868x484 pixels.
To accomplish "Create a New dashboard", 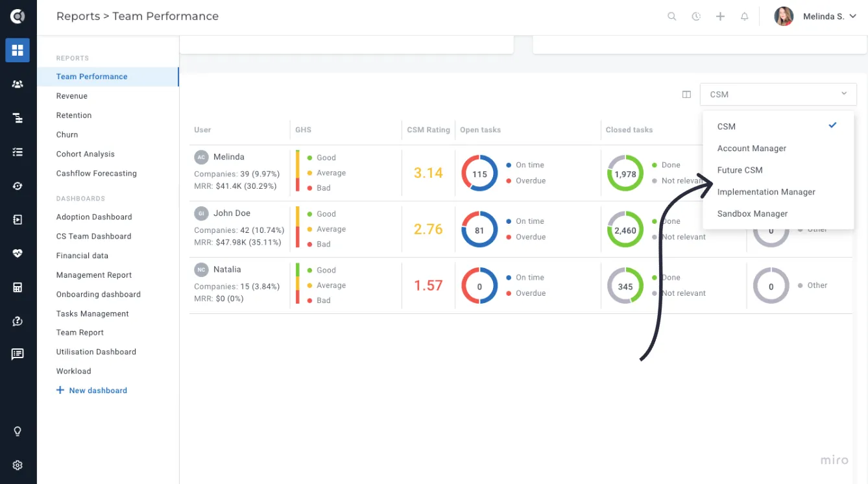I will 91,391.
